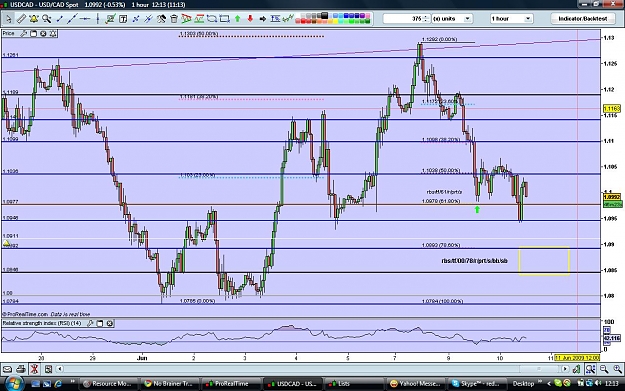The width and height of the screenshot is (625, 391).
Task: Close the RSI indicator panel
Action: (x=110, y=323)
